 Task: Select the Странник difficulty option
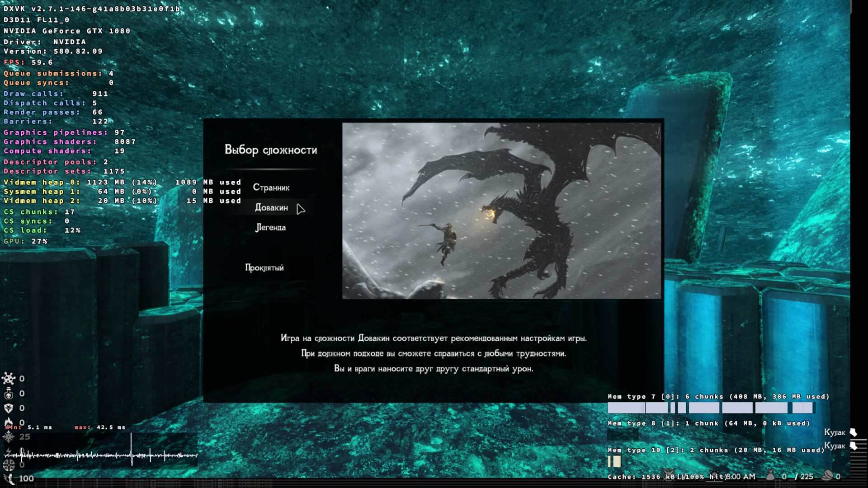(271, 188)
